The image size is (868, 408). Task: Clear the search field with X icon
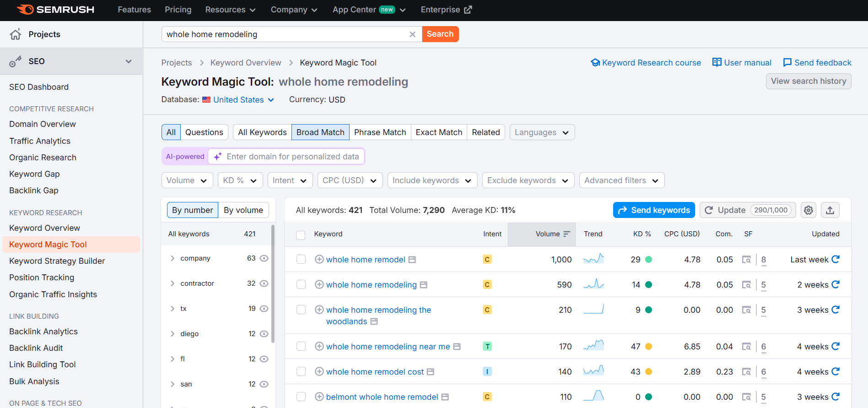pyautogui.click(x=412, y=34)
